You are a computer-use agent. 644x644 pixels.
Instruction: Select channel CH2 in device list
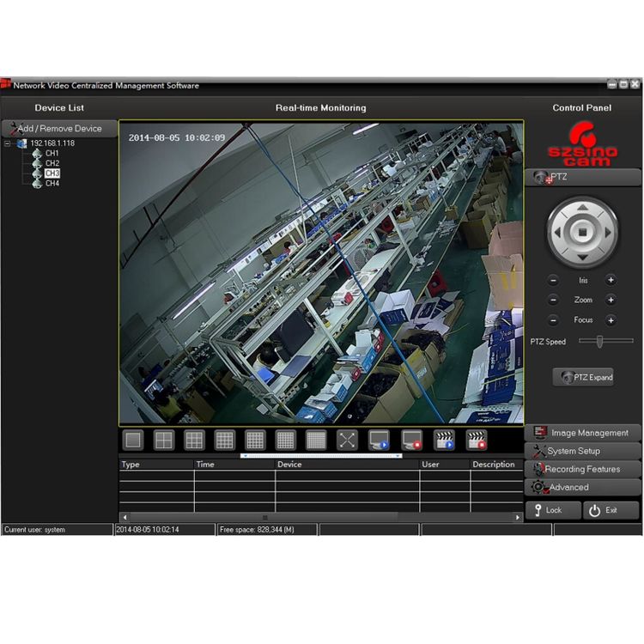pyautogui.click(x=52, y=163)
